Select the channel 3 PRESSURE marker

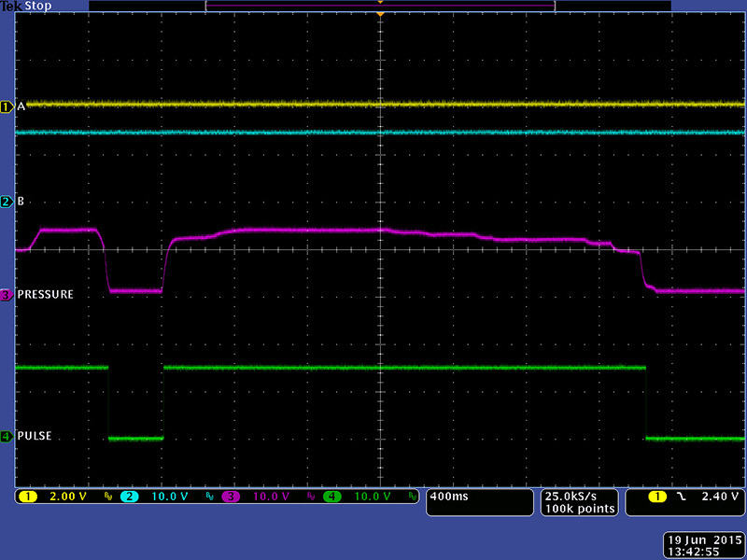point(7,295)
